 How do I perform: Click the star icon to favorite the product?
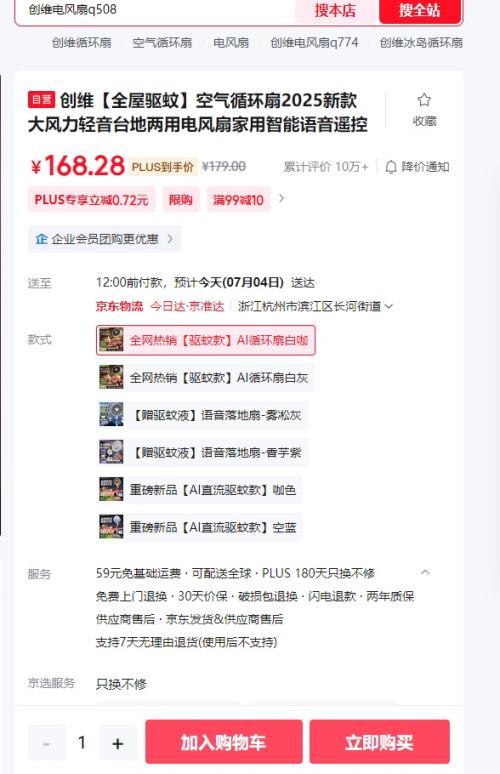[424, 100]
